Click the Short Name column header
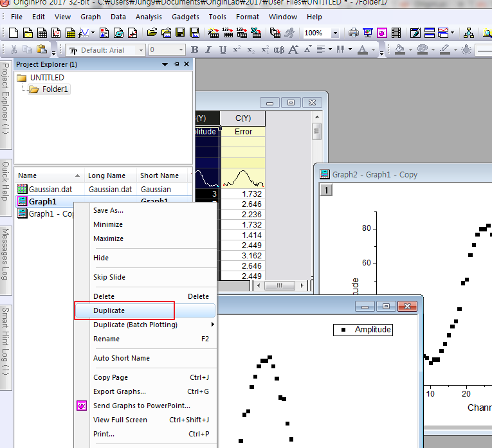The height and width of the screenshot is (448, 492). tap(162, 175)
